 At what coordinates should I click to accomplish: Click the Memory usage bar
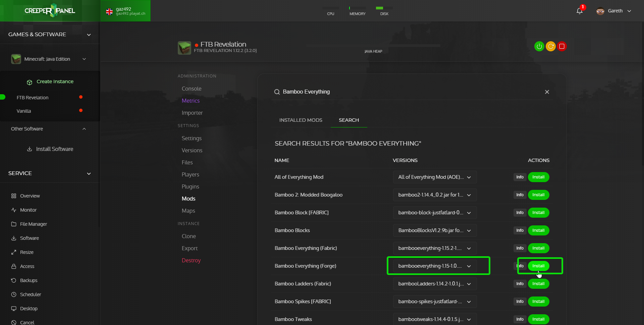[x=358, y=8]
